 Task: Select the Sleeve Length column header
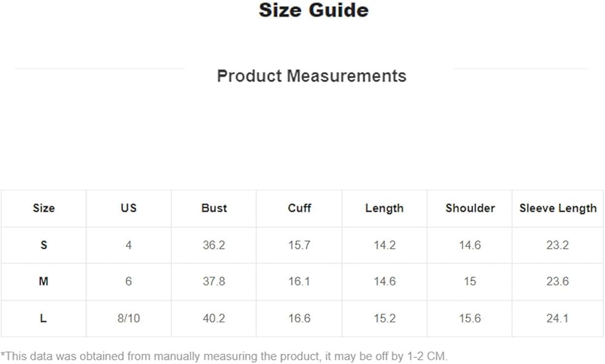[x=558, y=208]
